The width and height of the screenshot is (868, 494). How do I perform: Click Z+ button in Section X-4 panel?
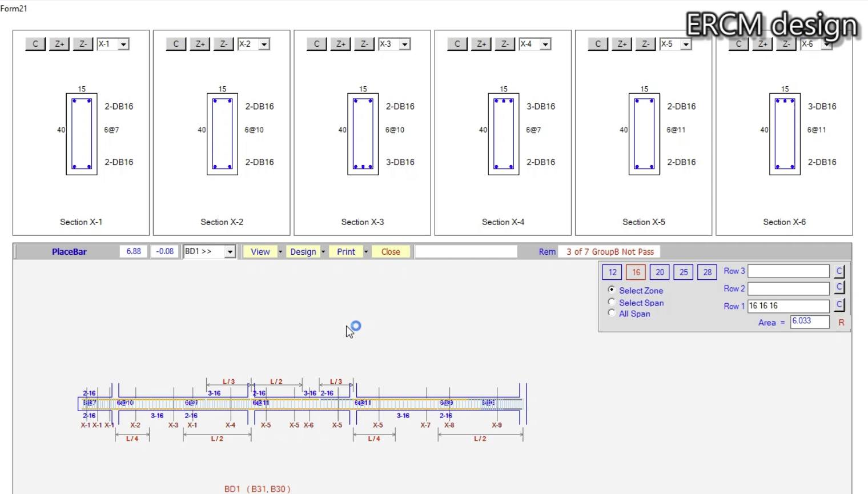pos(481,44)
